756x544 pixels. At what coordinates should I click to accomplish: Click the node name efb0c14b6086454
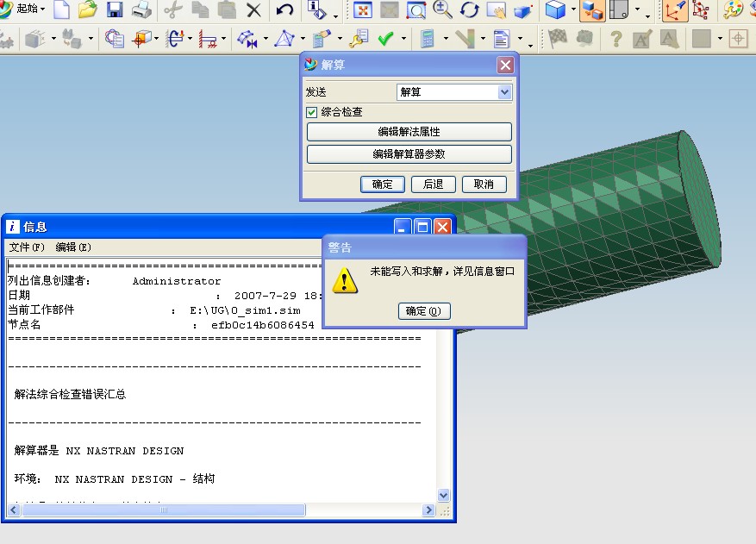pyautogui.click(x=263, y=325)
